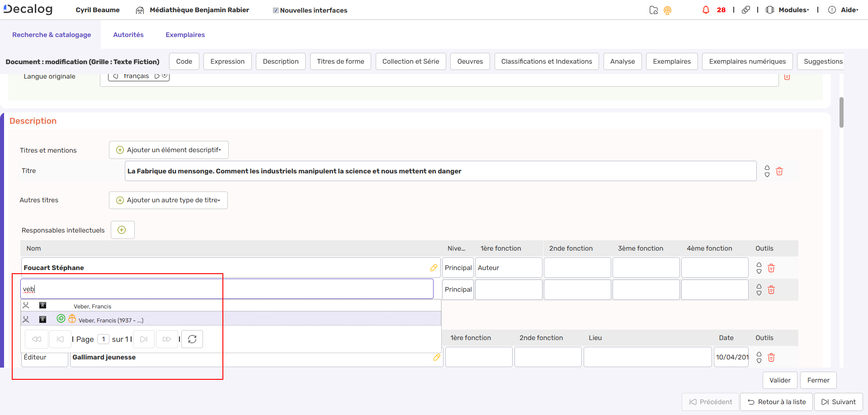The height and width of the screenshot is (415, 868).
Task: Delete the Gallimard jeunesse publisher row
Action: [x=771, y=358]
